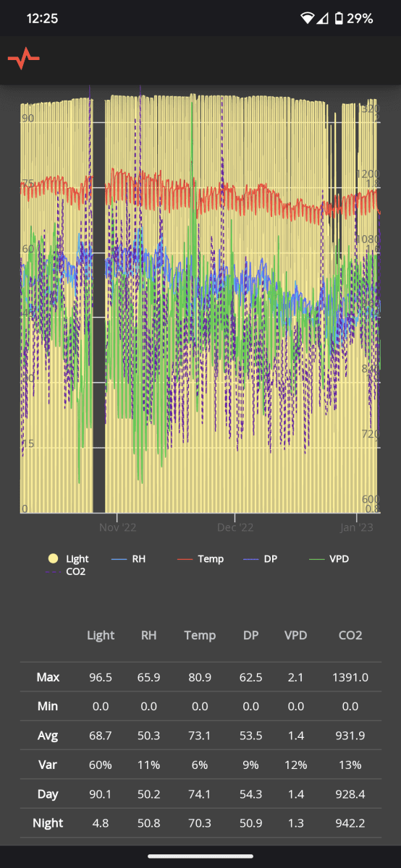Screen dimensions: 401x868
Task: Click the Dec '22 axis label
Action: [x=236, y=527]
